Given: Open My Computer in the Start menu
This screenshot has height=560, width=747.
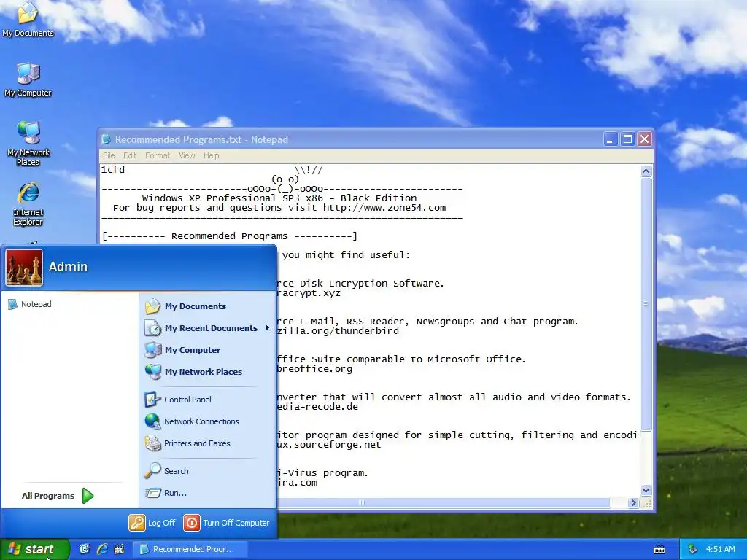Looking at the screenshot, I should [x=183, y=350].
